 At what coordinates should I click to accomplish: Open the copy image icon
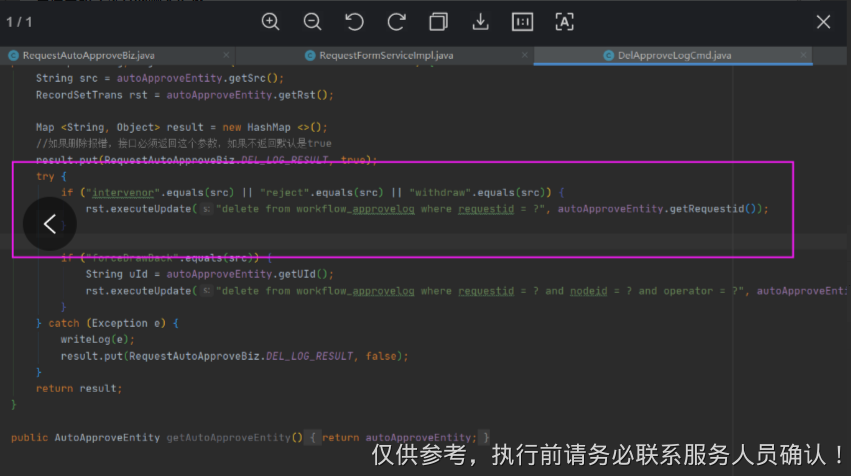pos(439,22)
